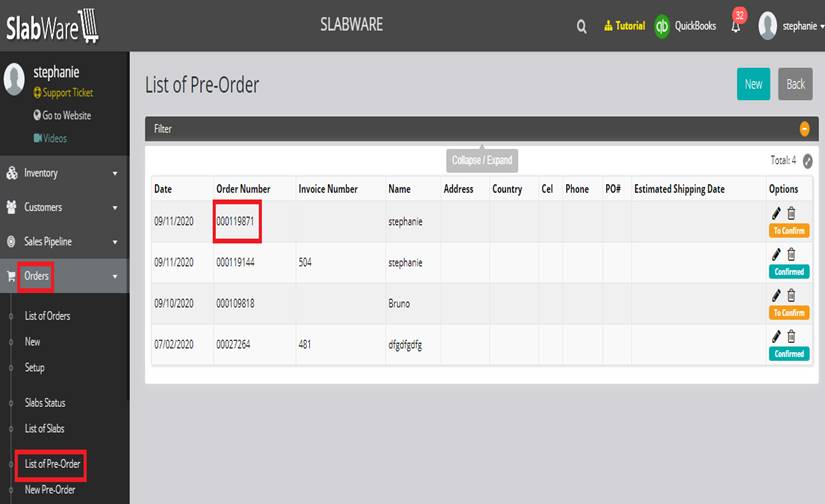Open the search magnifier icon
Viewport: 825px width, 504px height.
tap(581, 26)
